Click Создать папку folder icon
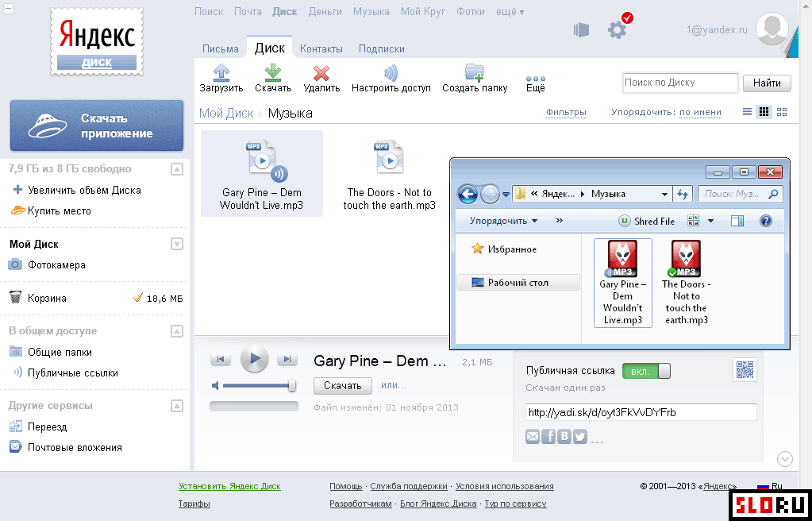The height and width of the screenshot is (521, 812). click(x=475, y=73)
